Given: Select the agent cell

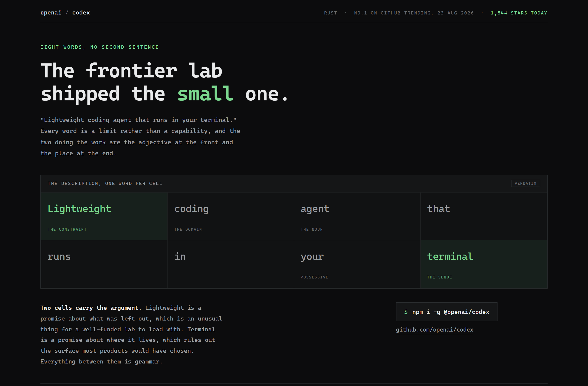Looking at the screenshot, I should (357, 216).
